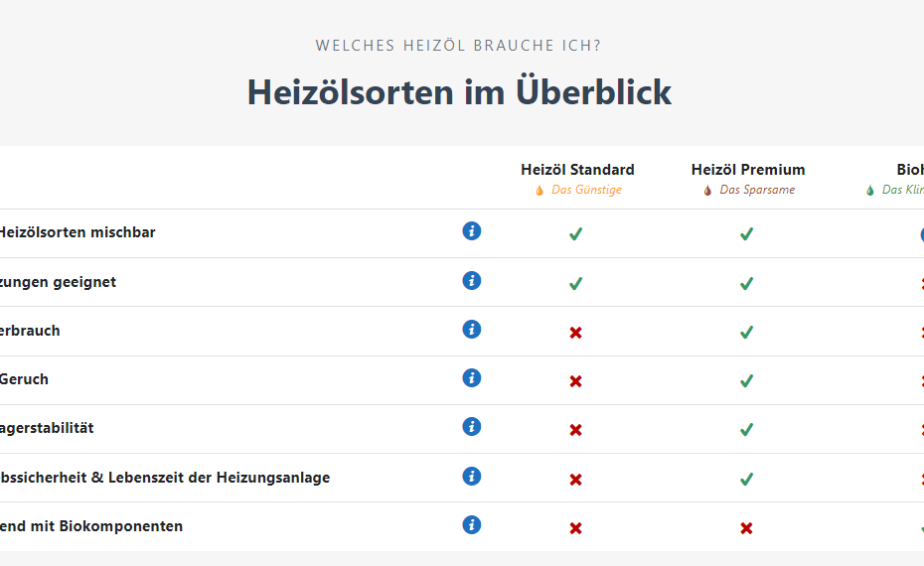Click the WELCHES HEIZÖL BRAUCHE ICH? text
The image size is (924, 566).
pyautogui.click(x=458, y=46)
